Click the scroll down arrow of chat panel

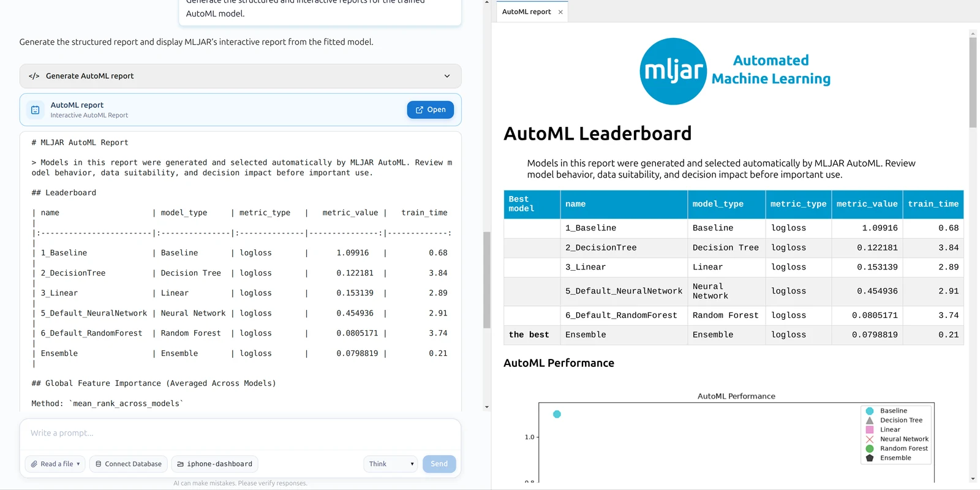click(487, 407)
